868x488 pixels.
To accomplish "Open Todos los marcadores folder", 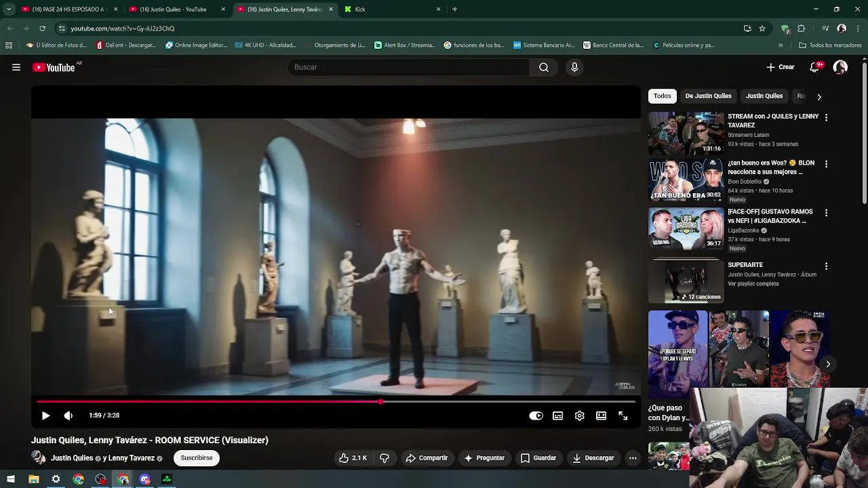I will (831, 45).
